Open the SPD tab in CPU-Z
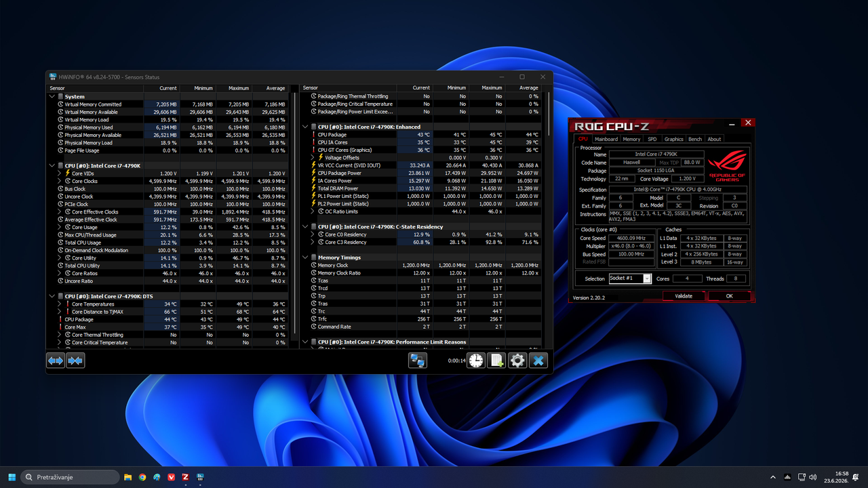Screen dimensions: 868x488 [x=652, y=139]
